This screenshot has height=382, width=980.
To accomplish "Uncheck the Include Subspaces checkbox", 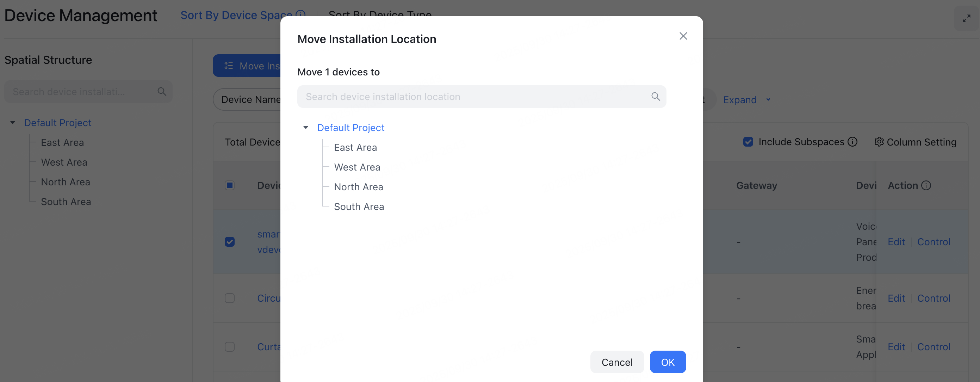I will (x=748, y=142).
